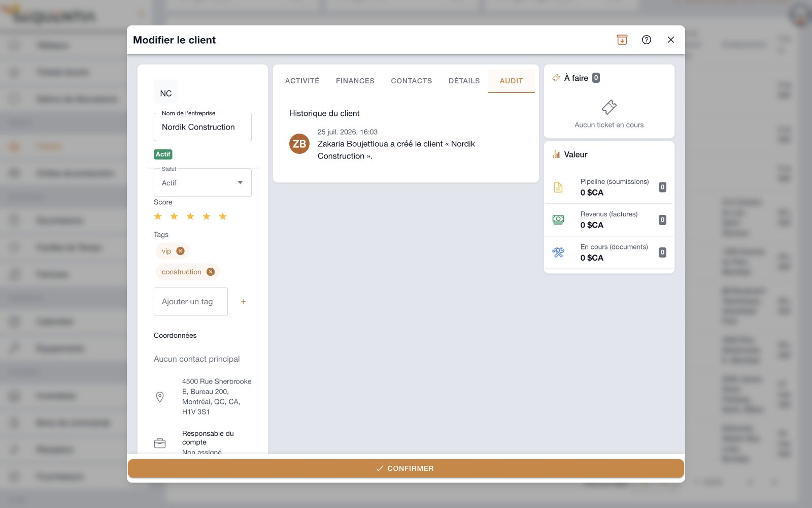Click the À faire count badge
812x508 pixels.
coord(596,78)
